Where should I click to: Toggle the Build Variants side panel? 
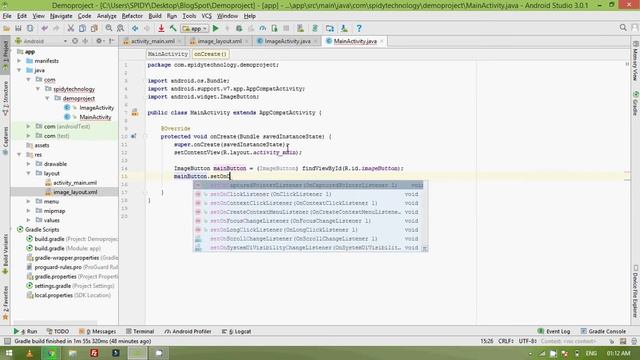pos(5,253)
